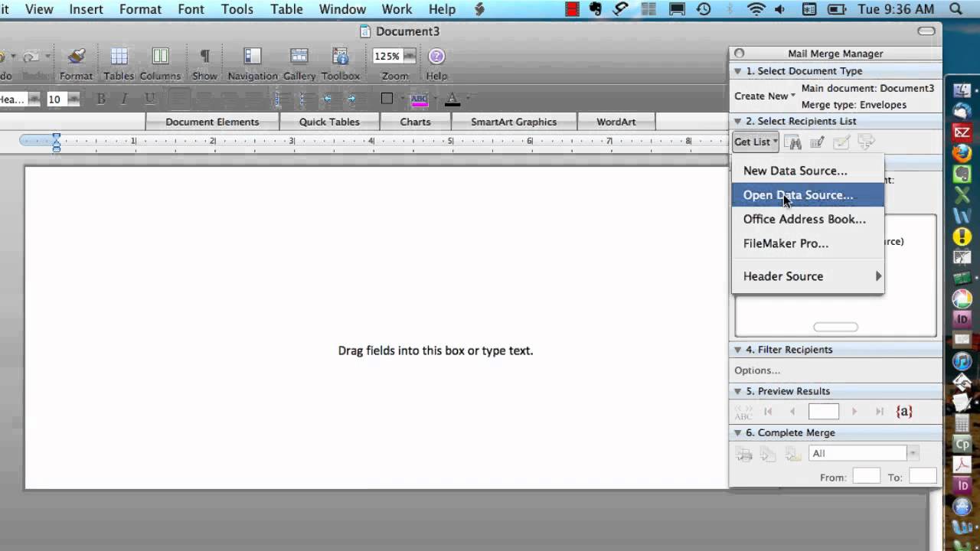Open Firefox from the Dock

click(962, 153)
